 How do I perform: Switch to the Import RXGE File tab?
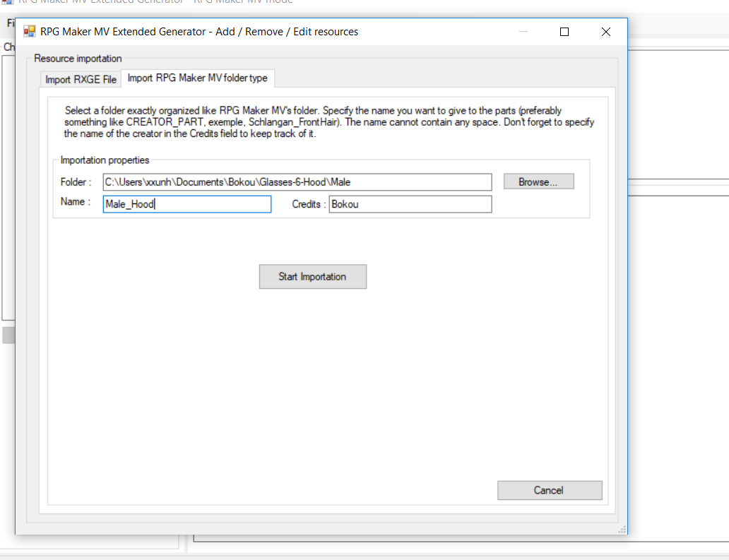[x=81, y=80]
